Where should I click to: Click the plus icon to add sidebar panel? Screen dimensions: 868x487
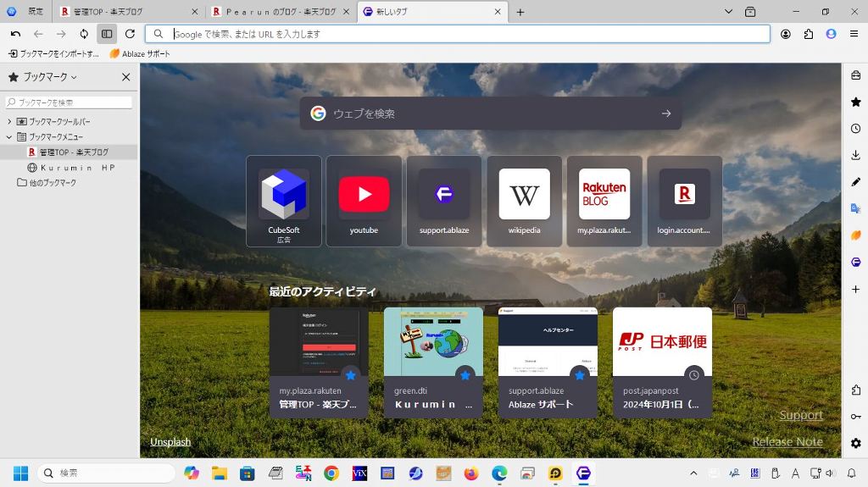click(855, 289)
